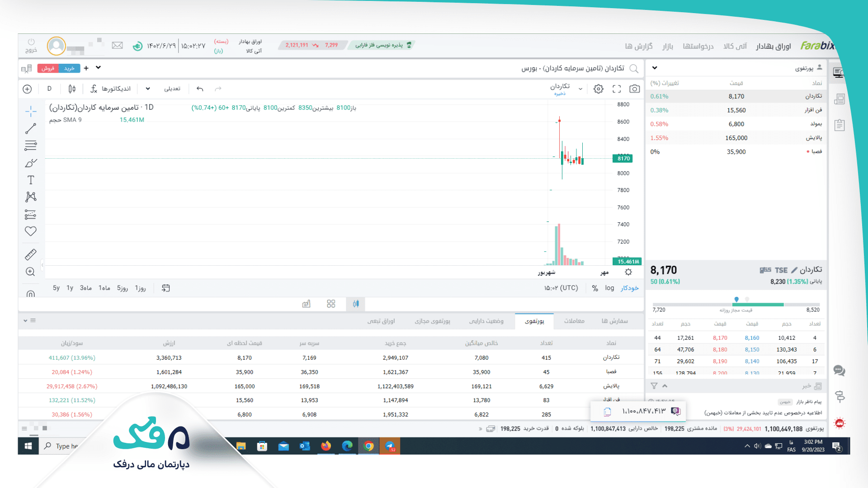
Task: Select the Text annotation tool
Action: tap(31, 180)
